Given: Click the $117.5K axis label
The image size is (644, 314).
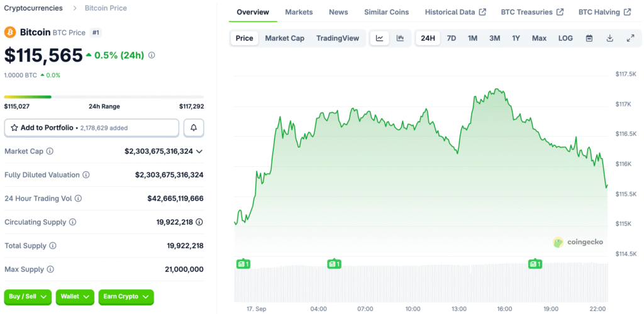Looking at the screenshot, I should coord(626,74).
